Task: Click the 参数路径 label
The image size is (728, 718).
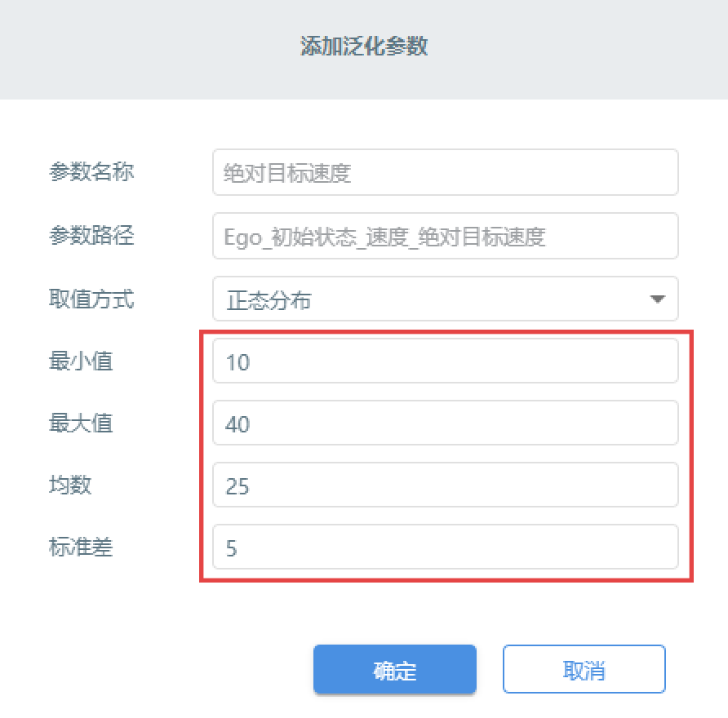Action: [x=91, y=235]
